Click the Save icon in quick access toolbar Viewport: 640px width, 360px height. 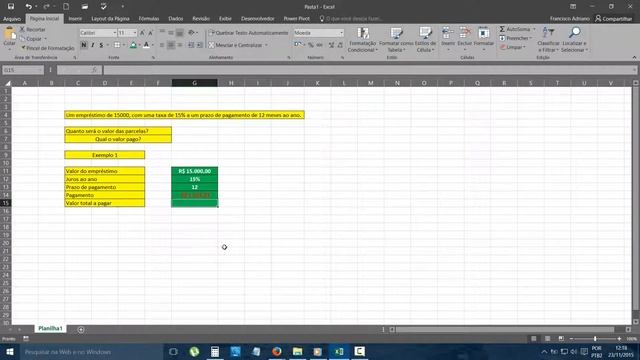pos(11,6)
